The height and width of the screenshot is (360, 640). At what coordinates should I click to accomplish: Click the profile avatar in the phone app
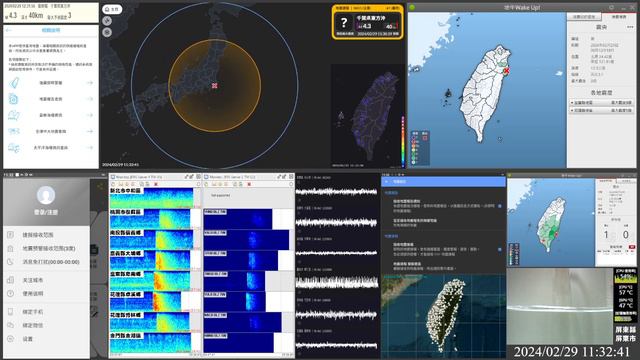pyautogui.click(x=46, y=195)
